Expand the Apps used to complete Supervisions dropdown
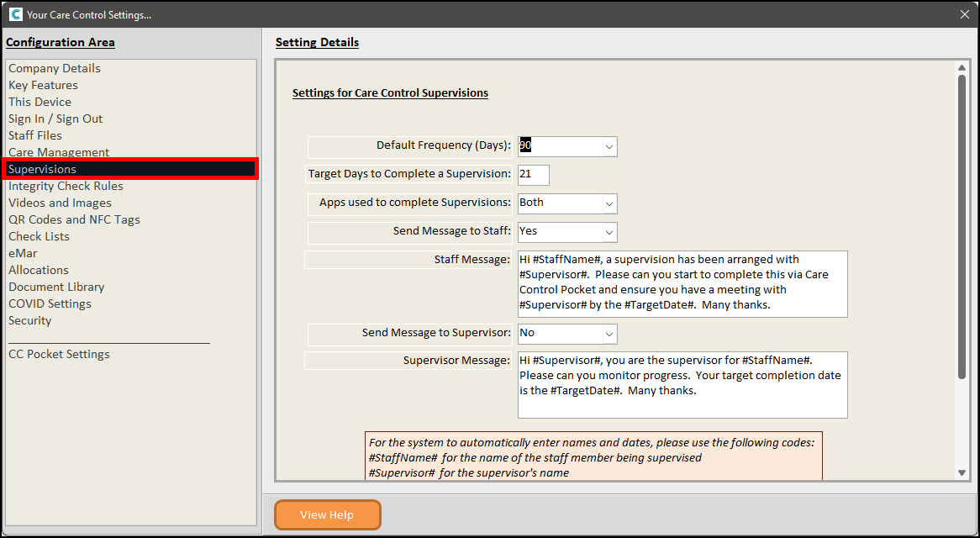The height and width of the screenshot is (538, 980). [609, 203]
